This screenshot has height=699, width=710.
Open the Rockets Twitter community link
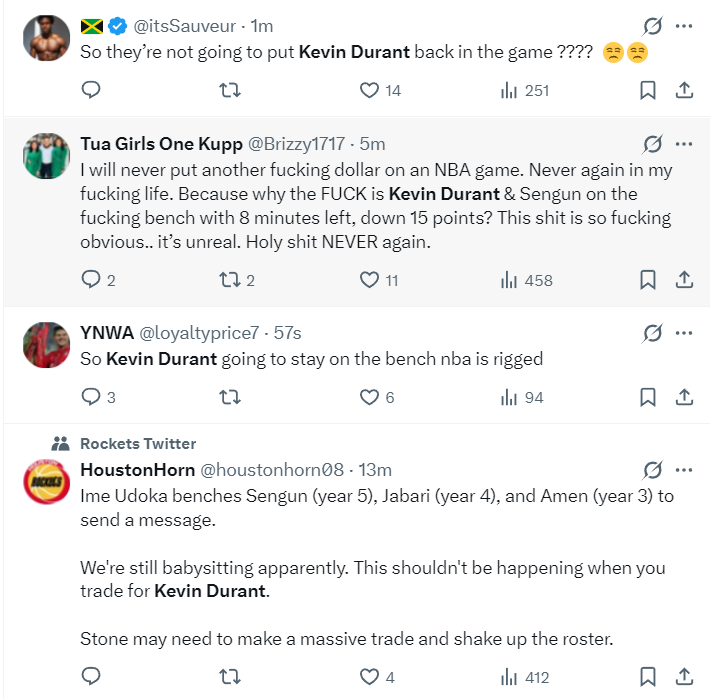point(138,443)
